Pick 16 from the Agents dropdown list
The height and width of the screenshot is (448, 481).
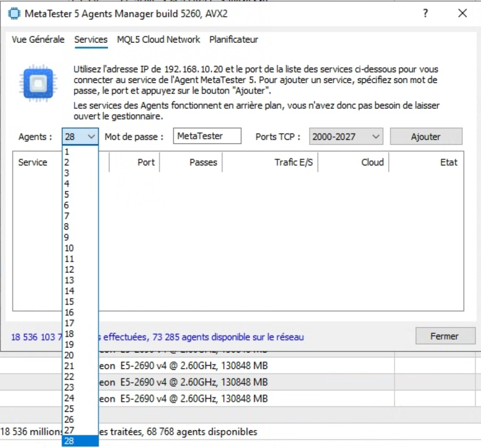click(80, 313)
